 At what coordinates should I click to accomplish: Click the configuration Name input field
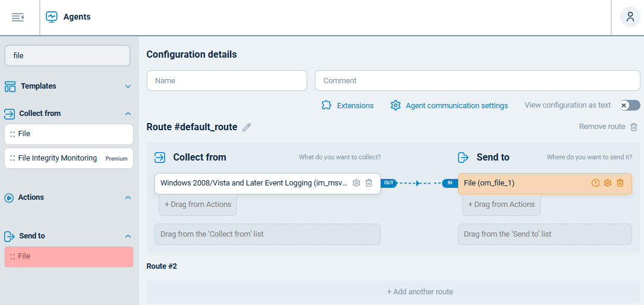[226, 81]
